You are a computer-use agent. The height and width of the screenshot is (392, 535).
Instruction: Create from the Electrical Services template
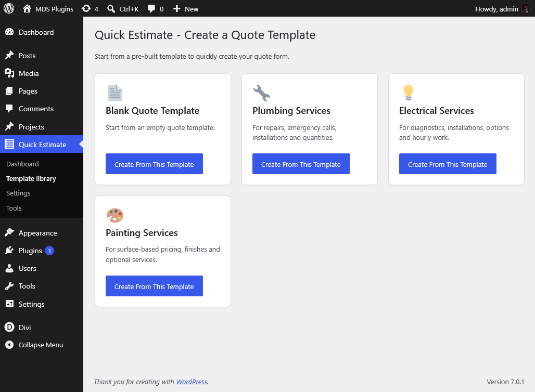(448, 164)
